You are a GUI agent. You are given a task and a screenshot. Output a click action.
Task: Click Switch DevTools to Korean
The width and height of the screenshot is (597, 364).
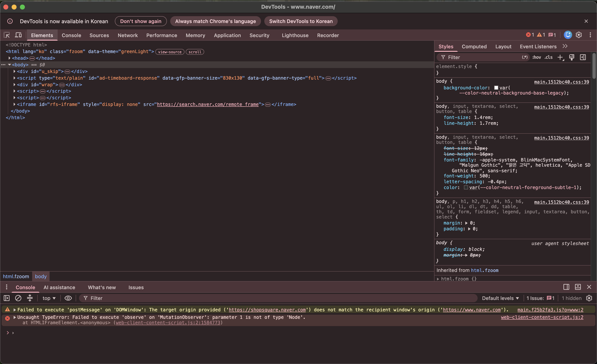tap(301, 21)
